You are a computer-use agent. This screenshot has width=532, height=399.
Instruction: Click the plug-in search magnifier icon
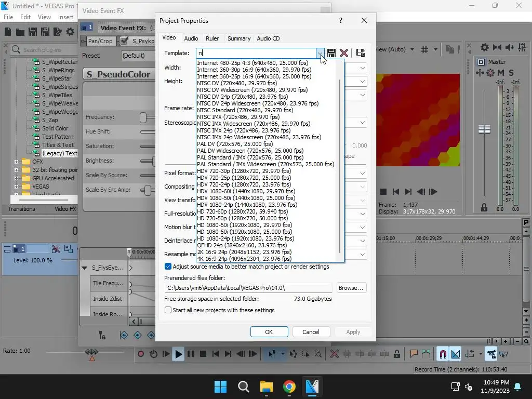[x=16, y=49]
